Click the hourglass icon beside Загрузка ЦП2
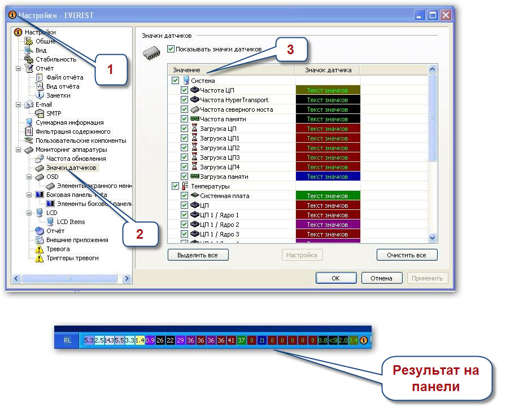Viewport: 532px width, 408px height. pyautogui.click(x=194, y=147)
